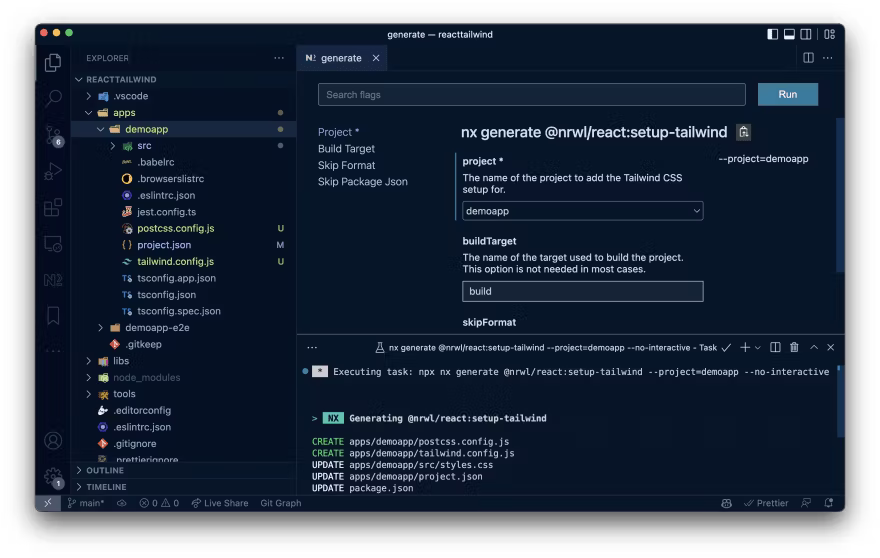The image size is (880, 558).
Task: Open jest.config.ts in the explorer
Action: click(x=166, y=212)
